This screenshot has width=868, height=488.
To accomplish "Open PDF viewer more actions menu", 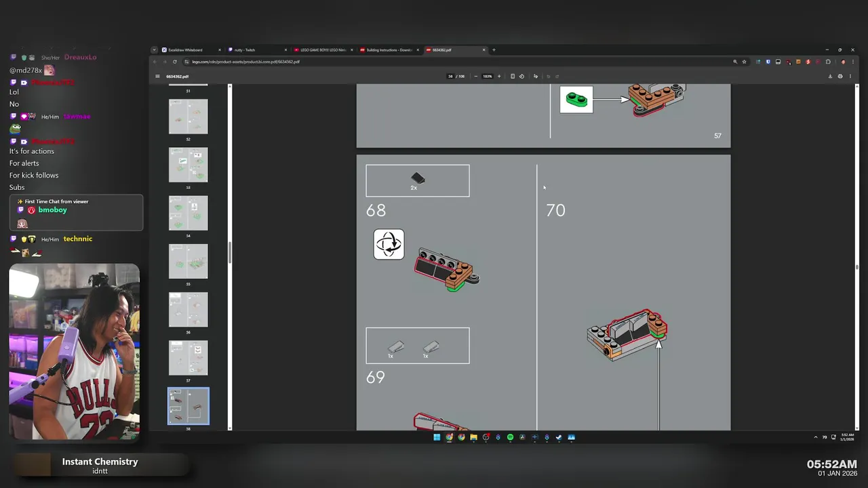I will [850, 77].
